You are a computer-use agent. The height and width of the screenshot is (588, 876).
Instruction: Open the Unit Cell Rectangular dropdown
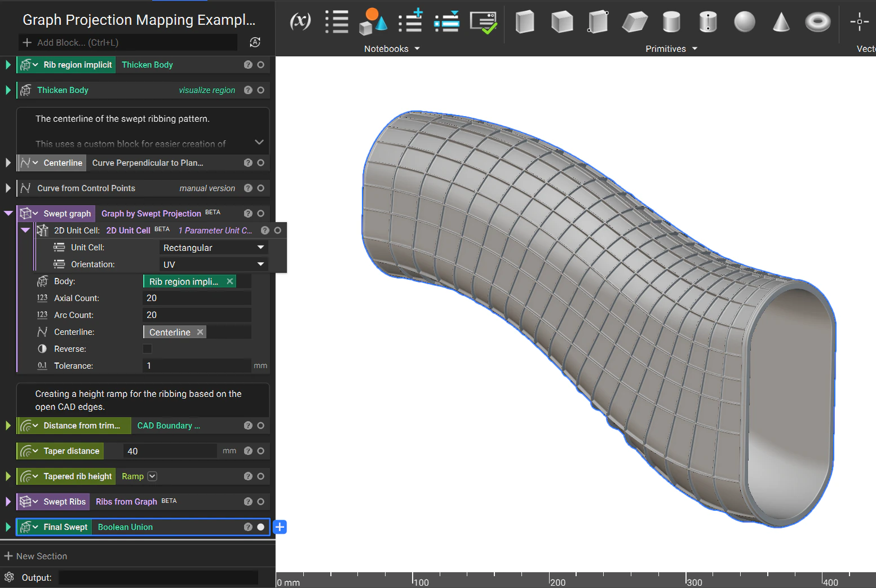(213, 247)
